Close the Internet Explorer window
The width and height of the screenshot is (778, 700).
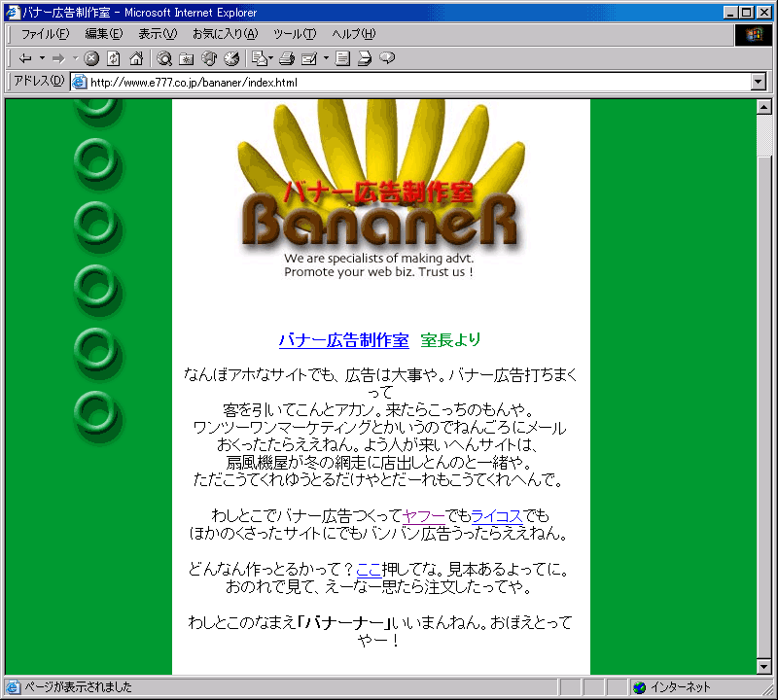click(x=764, y=13)
